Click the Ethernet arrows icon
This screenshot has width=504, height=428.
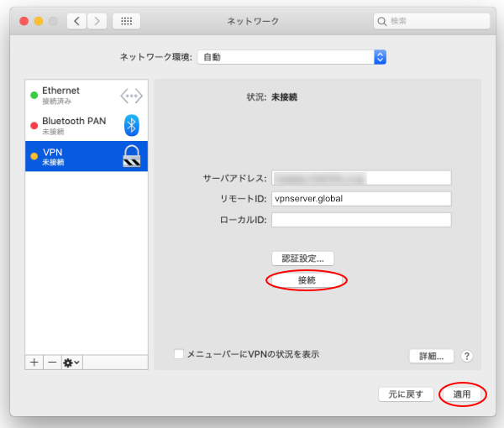(x=131, y=96)
